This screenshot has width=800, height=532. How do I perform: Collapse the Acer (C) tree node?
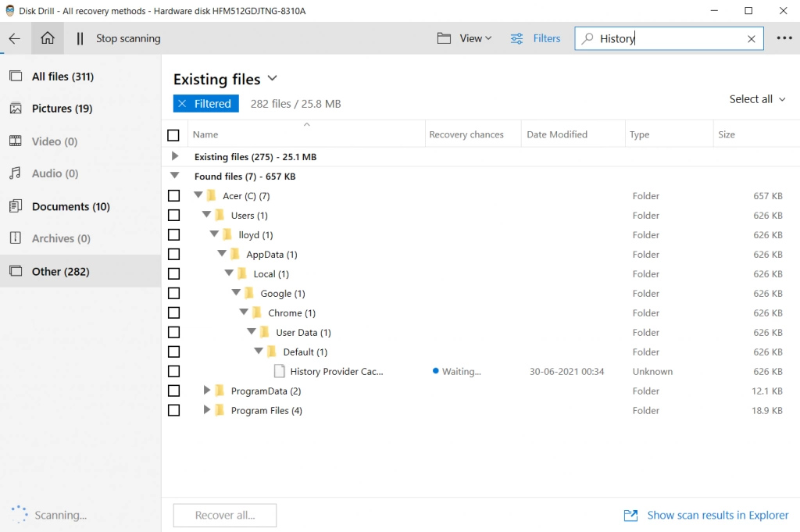pyautogui.click(x=198, y=195)
